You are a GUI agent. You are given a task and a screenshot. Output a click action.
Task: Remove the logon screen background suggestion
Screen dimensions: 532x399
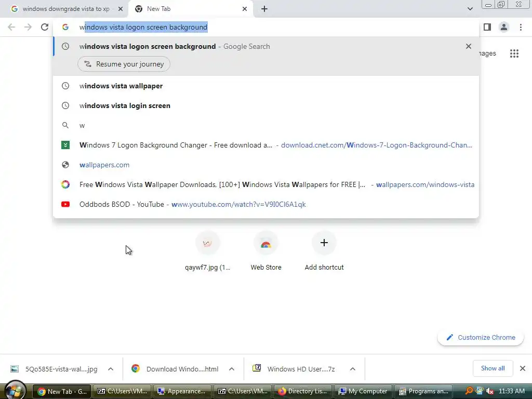click(469, 46)
